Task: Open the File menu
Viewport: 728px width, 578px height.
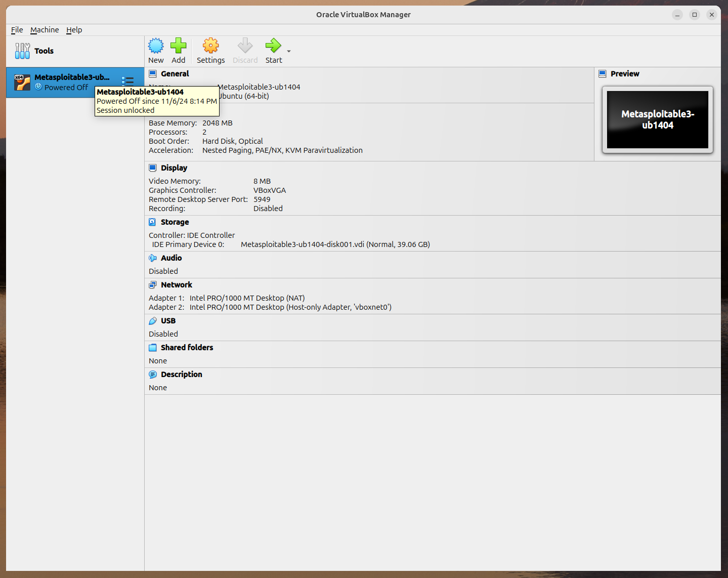Action: tap(17, 30)
